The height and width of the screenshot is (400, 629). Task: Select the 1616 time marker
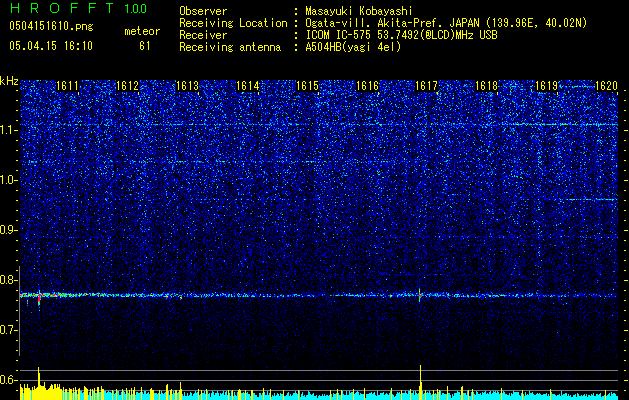click(367, 86)
